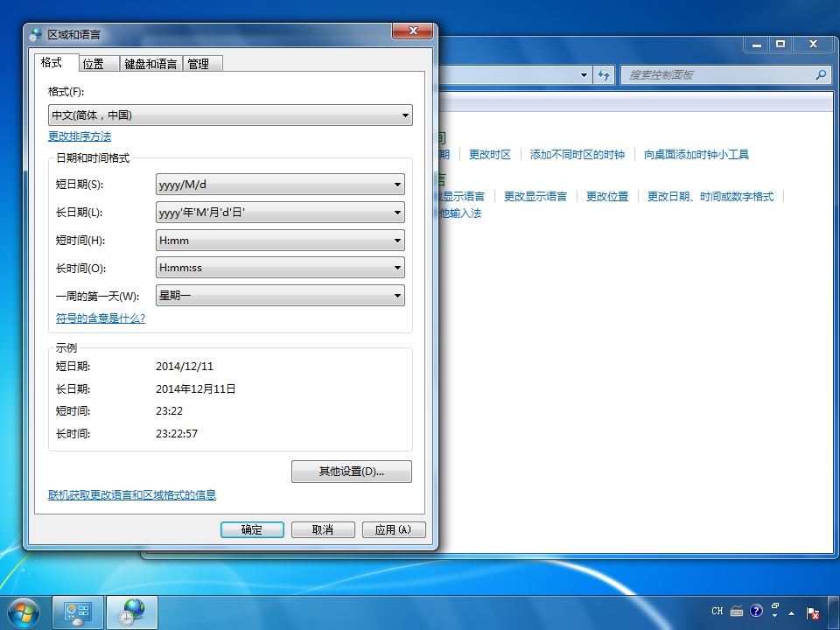The width and height of the screenshot is (840, 630).
Task: Click the long time example 23:22:57
Action: [x=177, y=433]
